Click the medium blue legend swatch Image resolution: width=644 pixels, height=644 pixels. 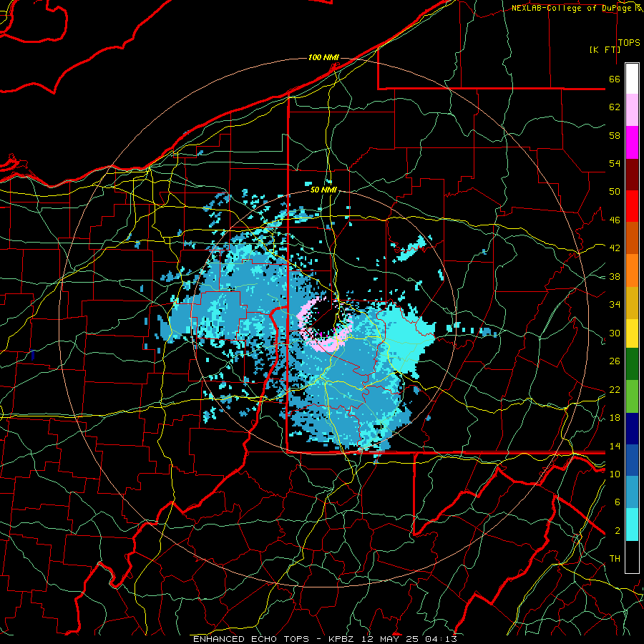click(x=632, y=460)
